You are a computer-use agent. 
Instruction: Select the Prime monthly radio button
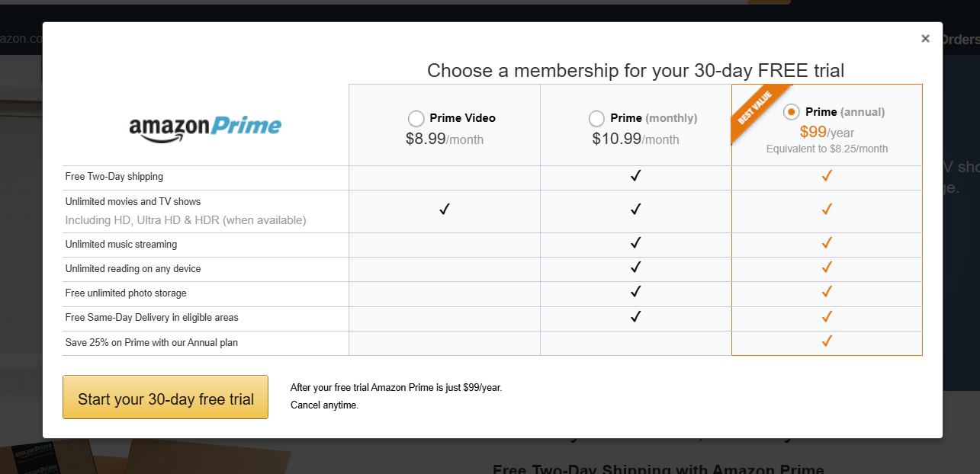(x=597, y=118)
